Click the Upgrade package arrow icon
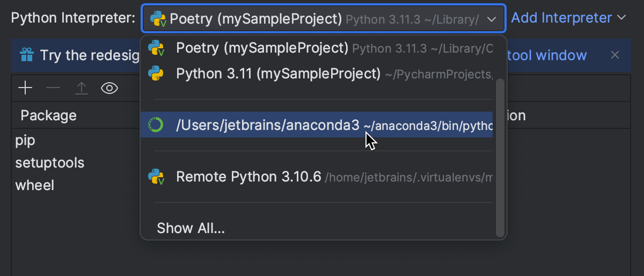This screenshot has width=644, height=276. pos(81,88)
